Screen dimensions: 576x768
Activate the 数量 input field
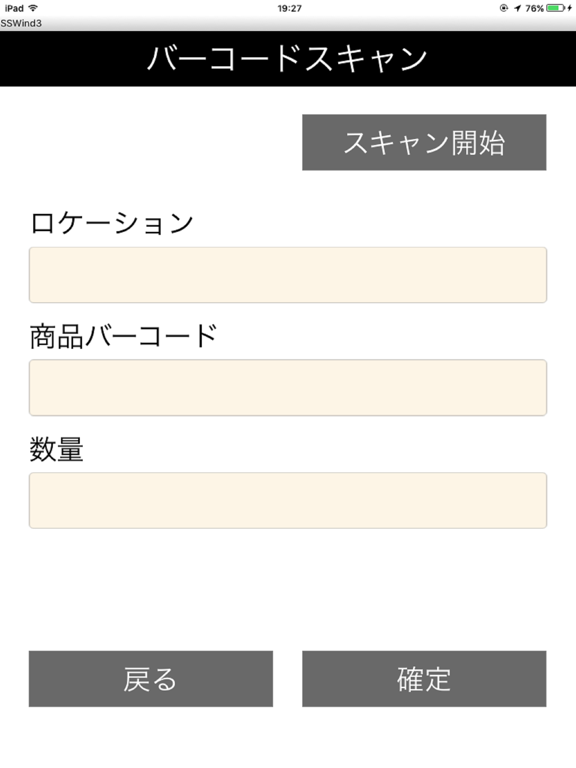(288, 500)
